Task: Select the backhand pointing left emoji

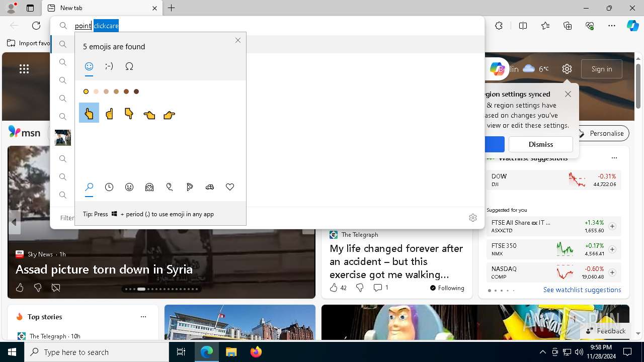Action: pos(149,115)
